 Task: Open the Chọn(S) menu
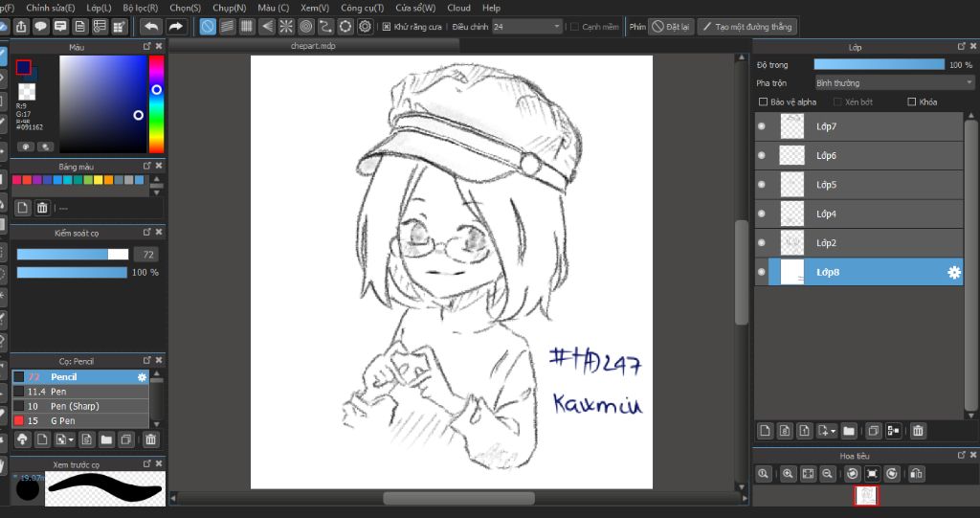tap(185, 8)
